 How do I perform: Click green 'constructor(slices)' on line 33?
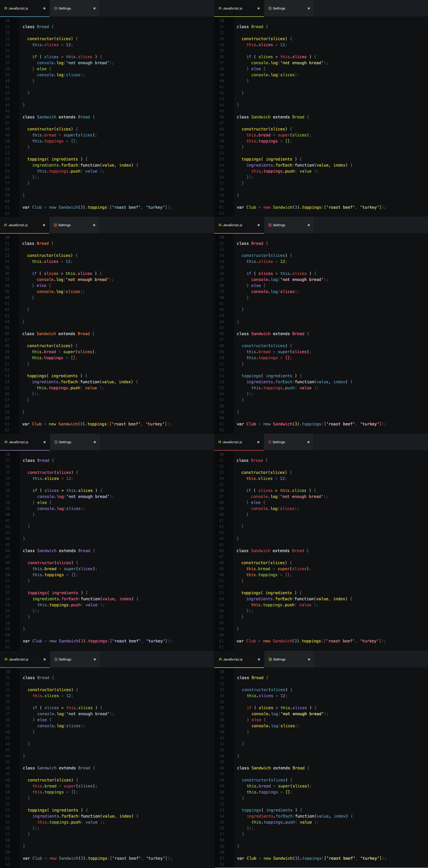pos(264,39)
